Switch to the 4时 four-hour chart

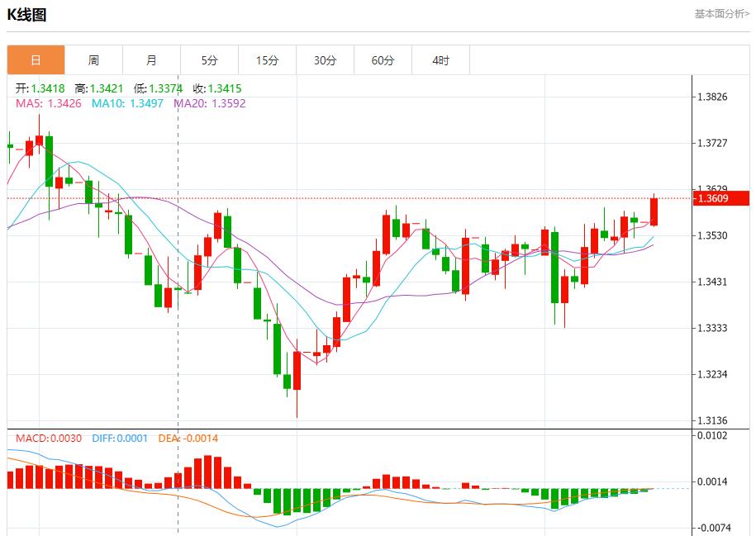tap(441, 59)
